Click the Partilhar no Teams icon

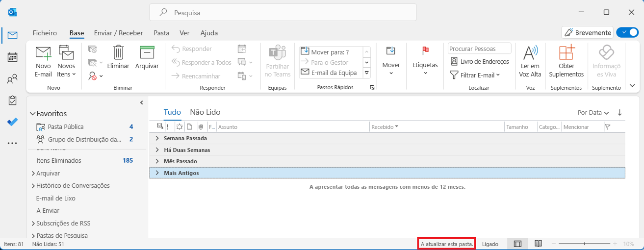click(278, 62)
